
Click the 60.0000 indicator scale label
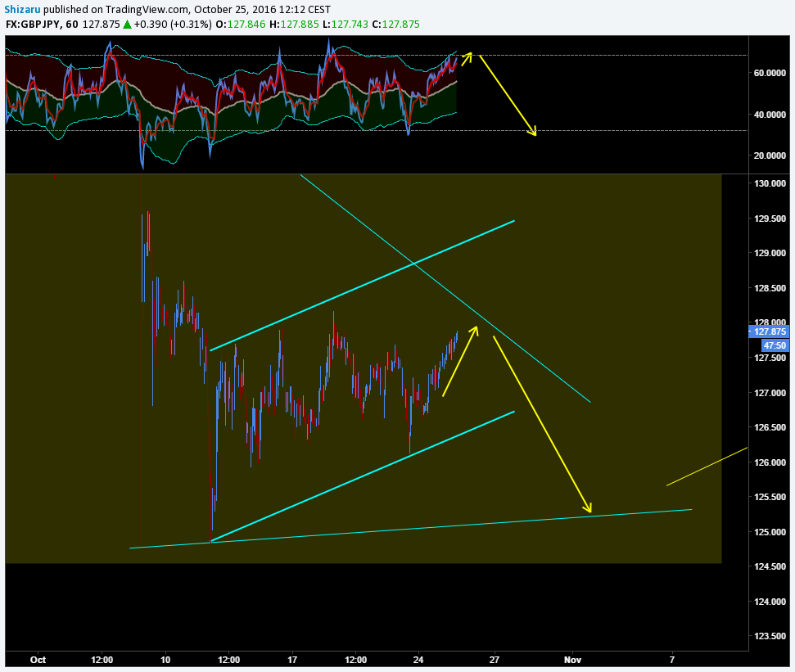(x=770, y=73)
